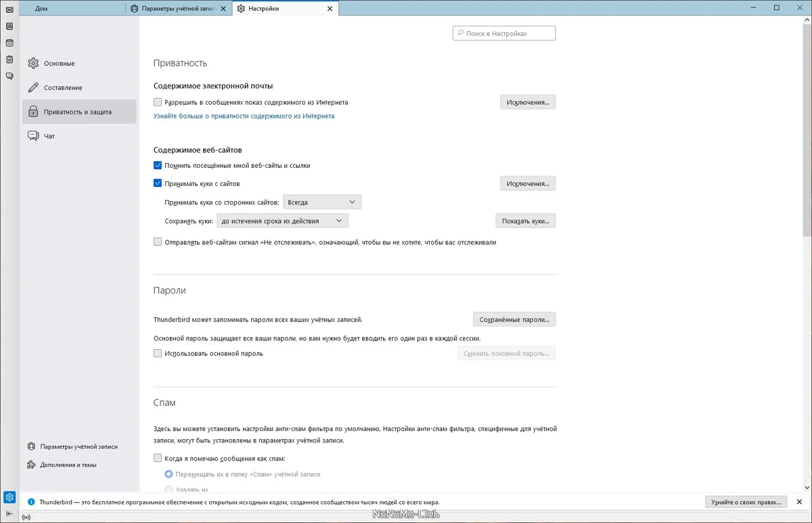The image size is (812, 523).
Task: Click Исключения button next to cookies
Action: (x=528, y=183)
